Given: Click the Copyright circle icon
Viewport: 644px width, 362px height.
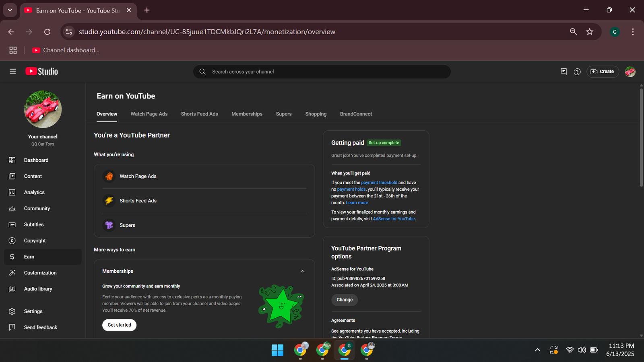Looking at the screenshot, I should point(12,241).
